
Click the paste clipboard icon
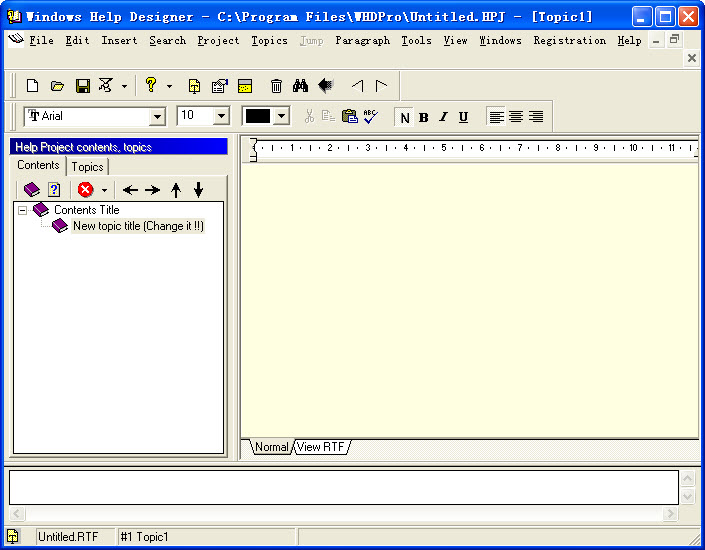pyautogui.click(x=349, y=116)
